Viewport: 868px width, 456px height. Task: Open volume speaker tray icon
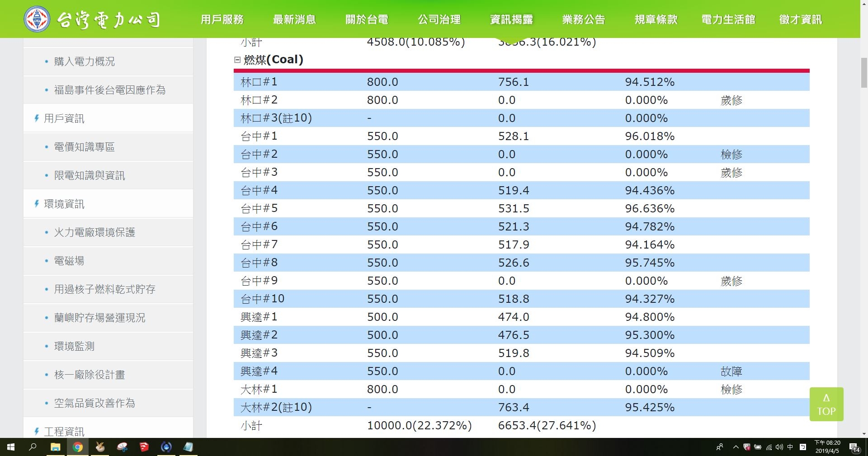(779, 447)
